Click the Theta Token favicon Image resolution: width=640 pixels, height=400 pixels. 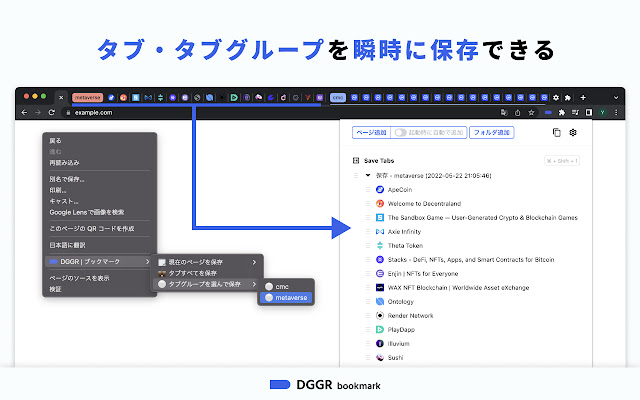coord(380,245)
